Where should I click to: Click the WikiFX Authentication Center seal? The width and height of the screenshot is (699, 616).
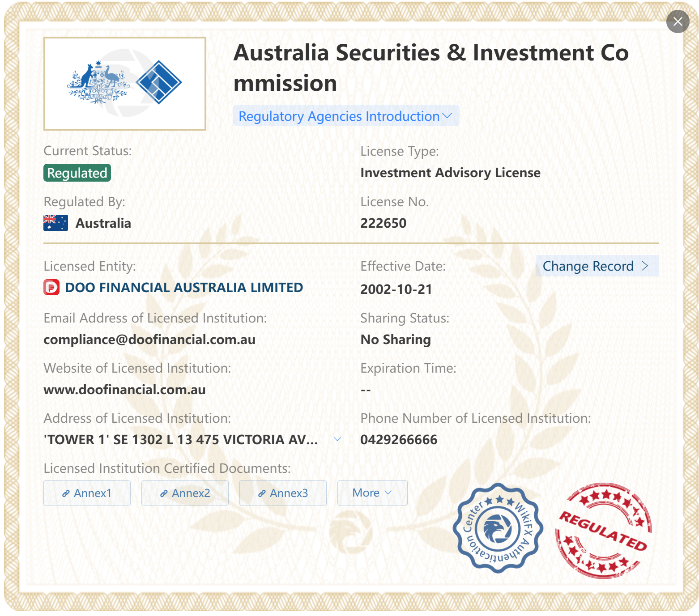498,528
